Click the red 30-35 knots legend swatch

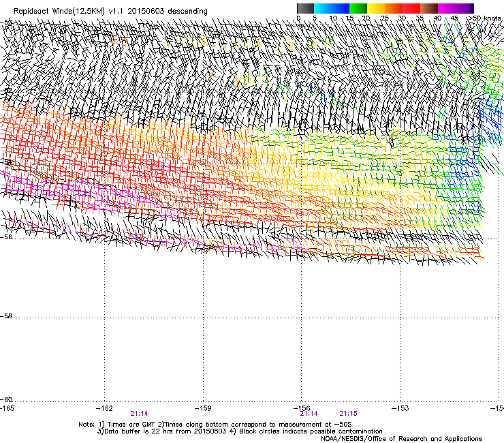pos(411,8)
